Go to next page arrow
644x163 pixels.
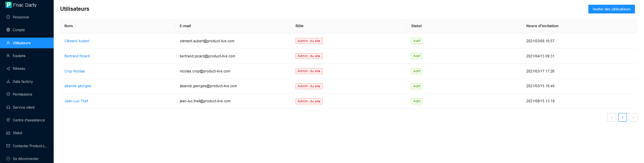click(633, 117)
